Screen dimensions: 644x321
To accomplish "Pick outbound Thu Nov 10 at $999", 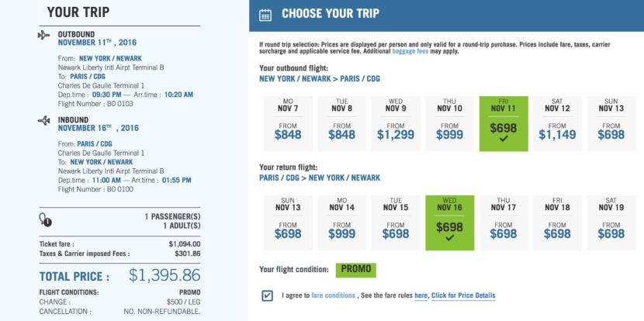I will click(450, 123).
